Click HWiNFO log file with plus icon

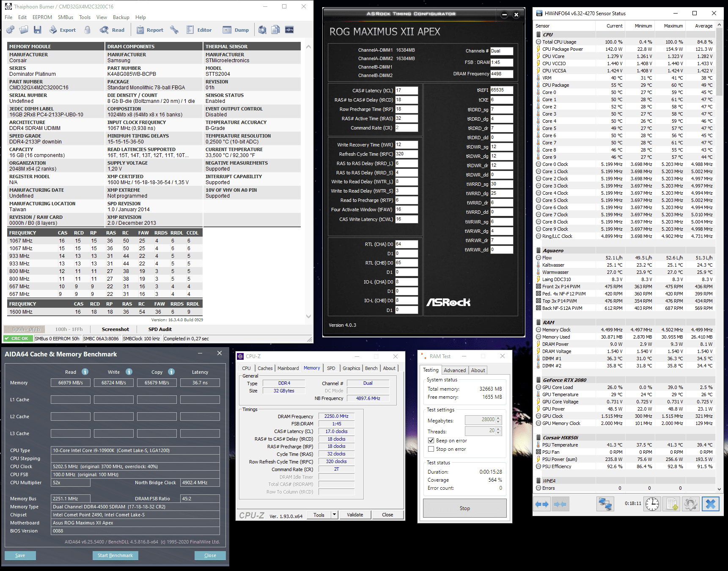pyautogui.click(x=672, y=504)
